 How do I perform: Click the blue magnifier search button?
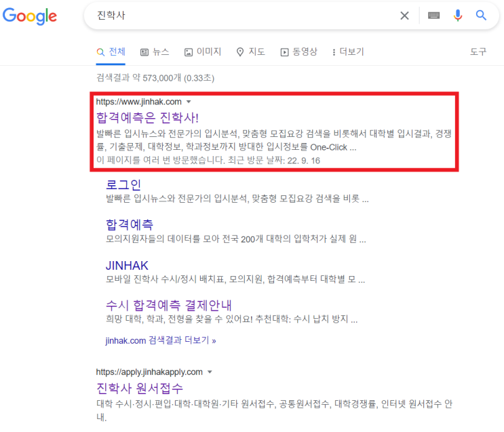tap(481, 15)
